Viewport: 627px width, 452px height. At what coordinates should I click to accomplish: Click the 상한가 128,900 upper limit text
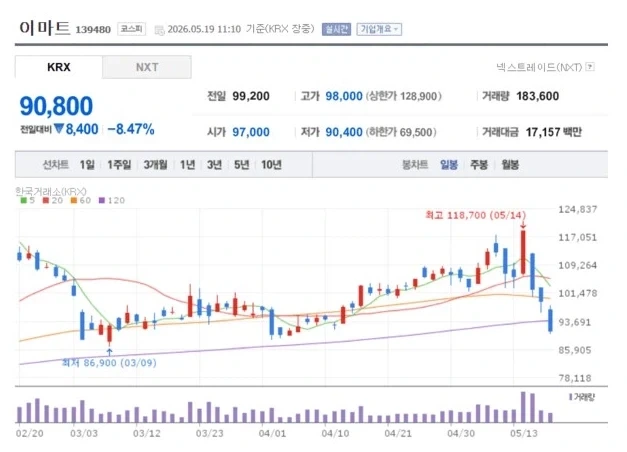(x=404, y=96)
